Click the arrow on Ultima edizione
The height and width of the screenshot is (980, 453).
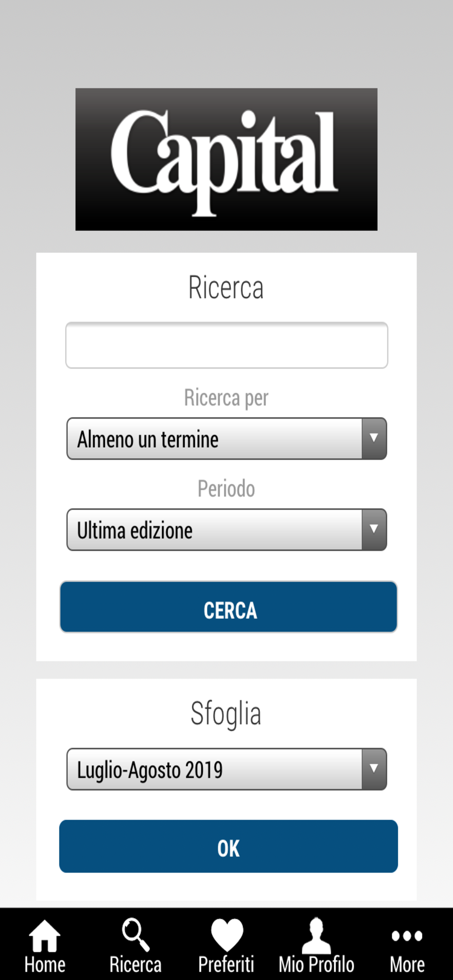[x=374, y=530]
